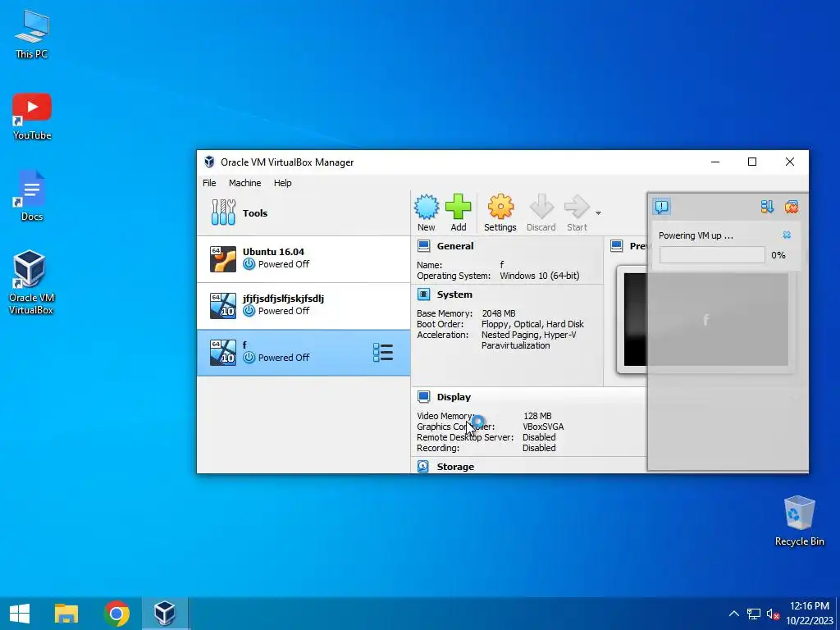Screen dimensions: 840x630
Task: Open Google Chrome from the taskbar
Action: pos(116,614)
